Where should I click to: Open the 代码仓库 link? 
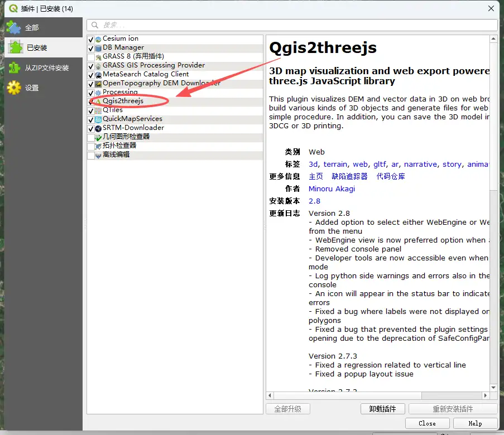pyautogui.click(x=391, y=176)
